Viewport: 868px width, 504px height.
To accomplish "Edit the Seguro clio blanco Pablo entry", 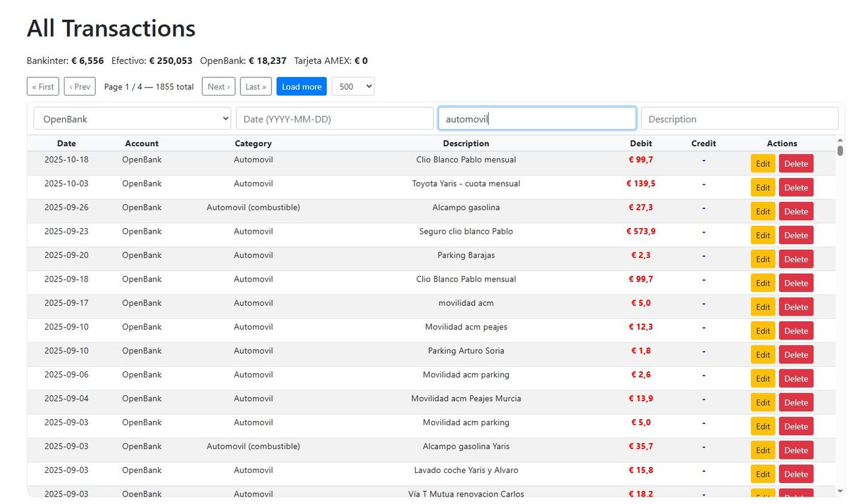I will (x=763, y=235).
